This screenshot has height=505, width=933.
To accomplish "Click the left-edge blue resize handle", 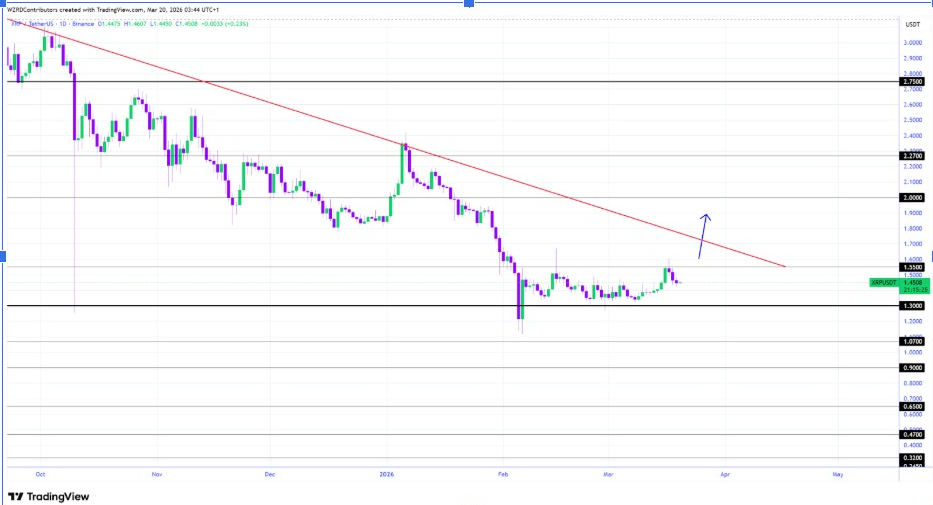I will 3,258.
